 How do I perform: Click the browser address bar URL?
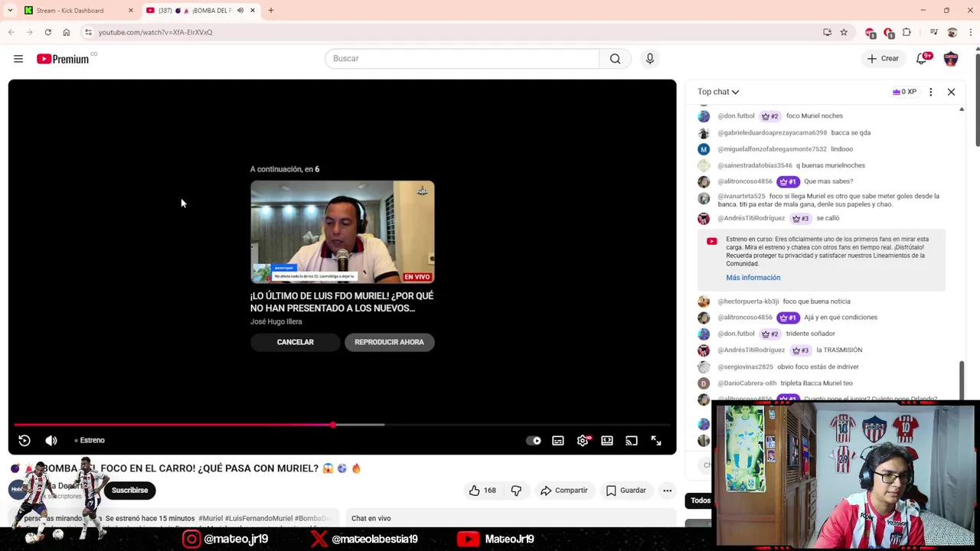pos(155,32)
